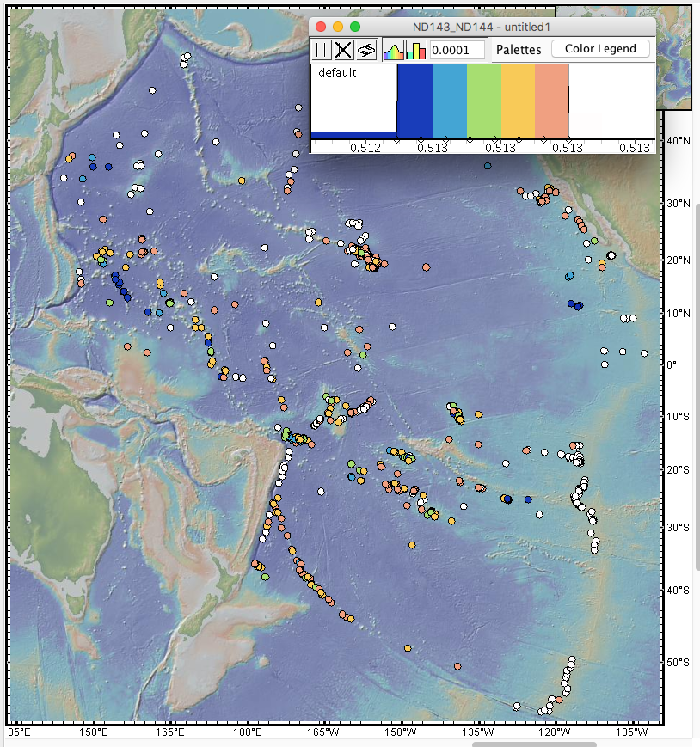Click the 180°E longitude label
The image size is (700, 747).
[x=248, y=732]
